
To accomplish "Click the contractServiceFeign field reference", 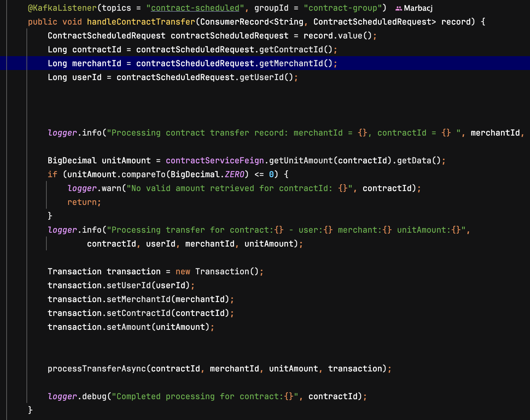I will pos(215,160).
